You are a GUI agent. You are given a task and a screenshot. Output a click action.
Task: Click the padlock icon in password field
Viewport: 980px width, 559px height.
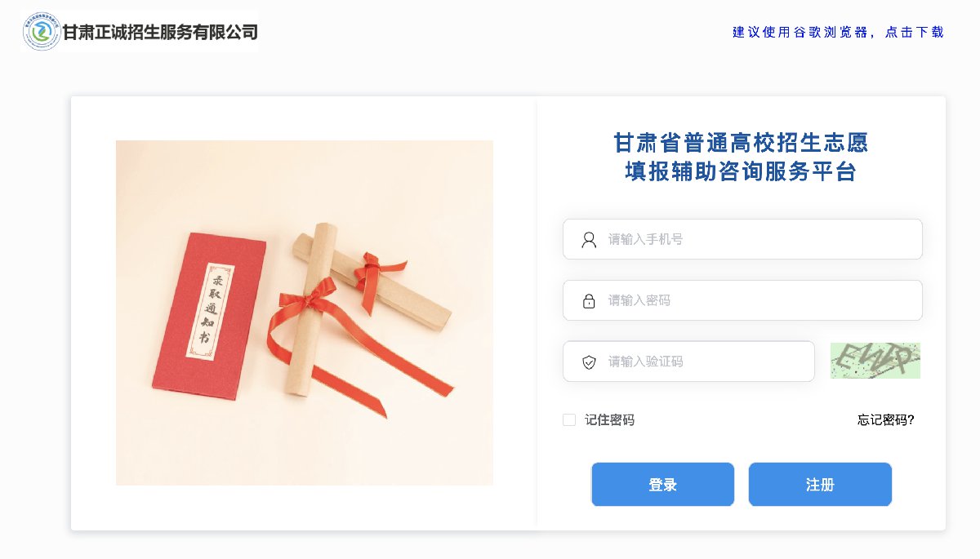click(x=589, y=301)
